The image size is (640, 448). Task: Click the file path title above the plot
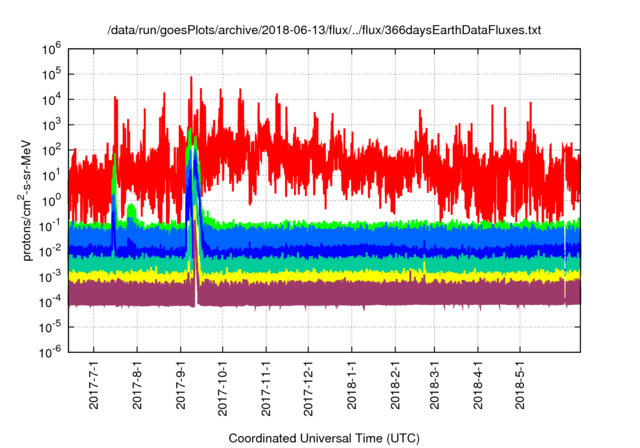click(x=324, y=30)
